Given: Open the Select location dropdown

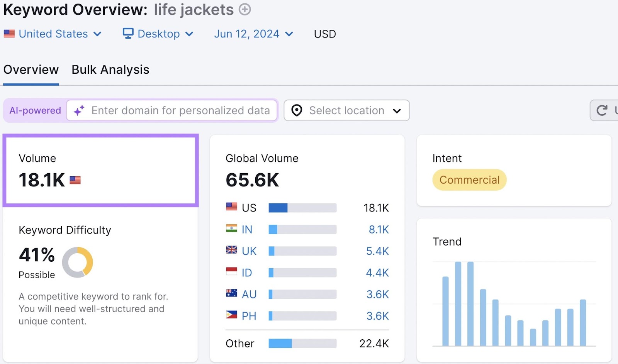Looking at the screenshot, I should pyautogui.click(x=346, y=110).
